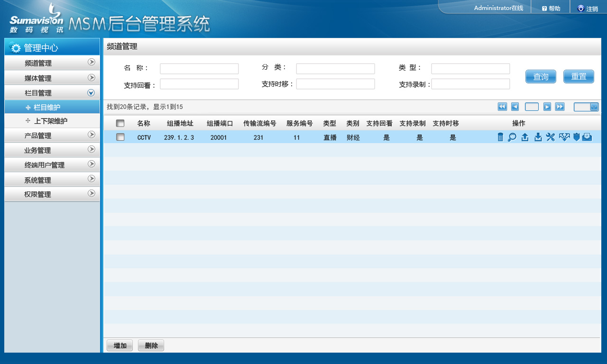Open 产品管理 in sidebar
This screenshot has width=607, height=364.
(52, 136)
